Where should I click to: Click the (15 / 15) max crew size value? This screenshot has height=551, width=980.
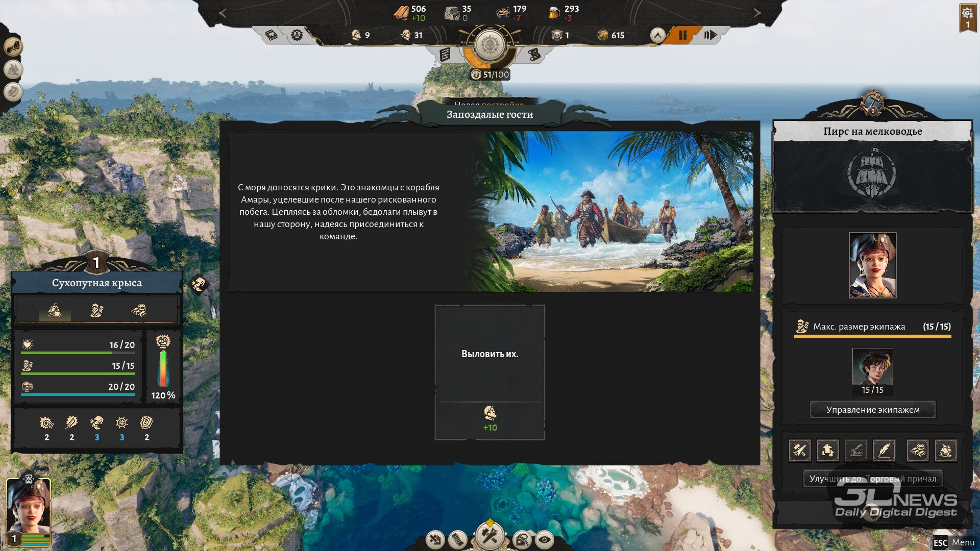(937, 327)
